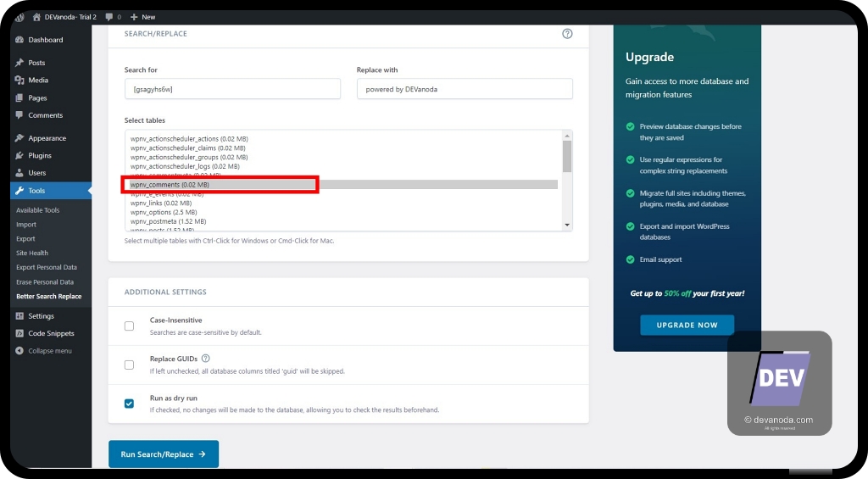Click the Dashboard gauge icon

(19, 40)
